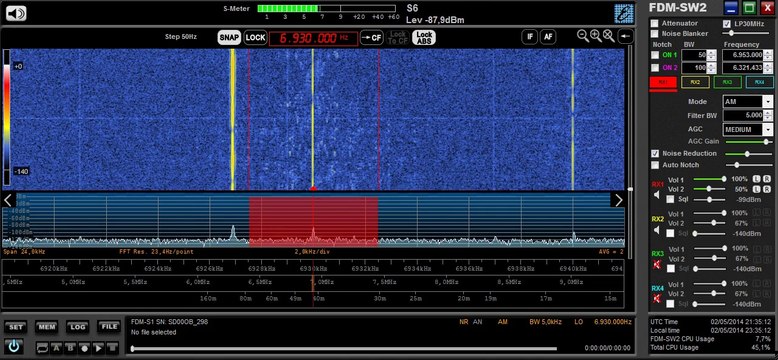This screenshot has width=778, height=360.
Task: Switch spectrum view to AF
Action: pos(547,37)
